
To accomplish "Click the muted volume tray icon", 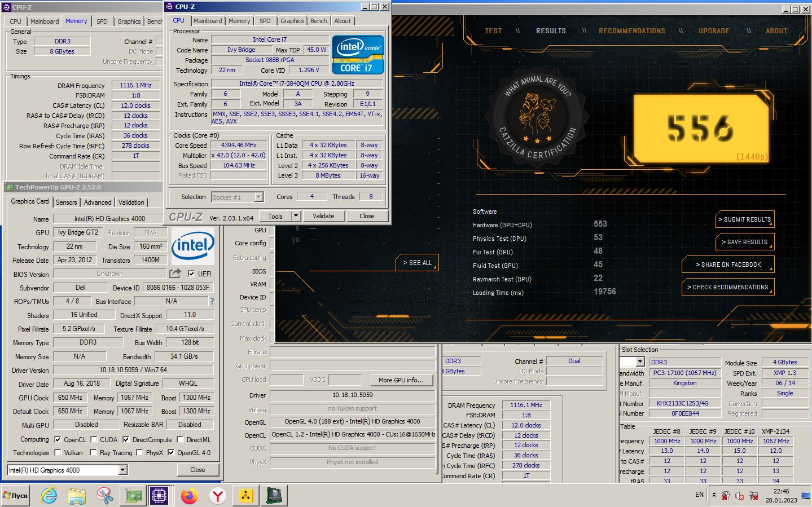I will click(739, 496).
